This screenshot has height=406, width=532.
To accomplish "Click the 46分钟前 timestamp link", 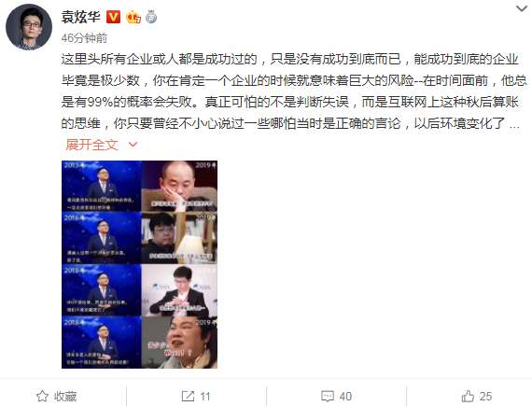I will 84,38.
